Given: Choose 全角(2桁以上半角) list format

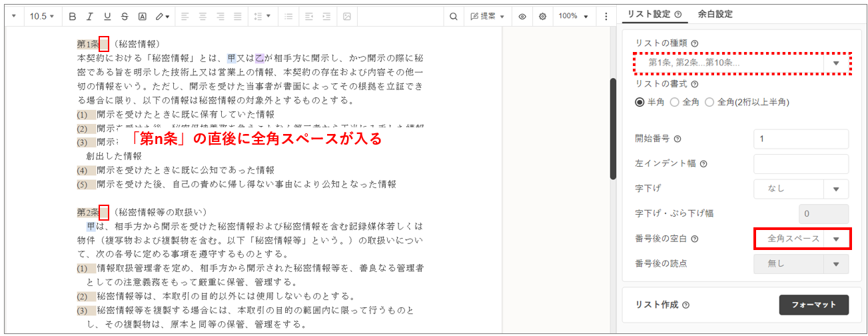Looking at the screenshot, I should [x=709, y=102].
